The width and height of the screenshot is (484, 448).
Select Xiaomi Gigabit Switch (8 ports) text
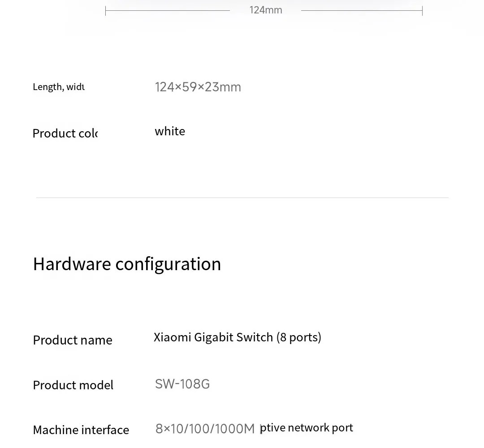238,337
